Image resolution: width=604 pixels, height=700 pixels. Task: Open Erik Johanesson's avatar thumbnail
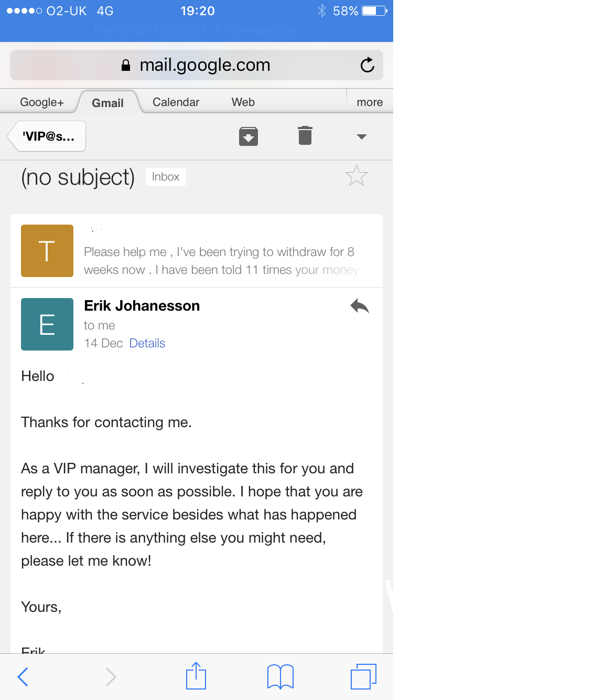point(47,324)
